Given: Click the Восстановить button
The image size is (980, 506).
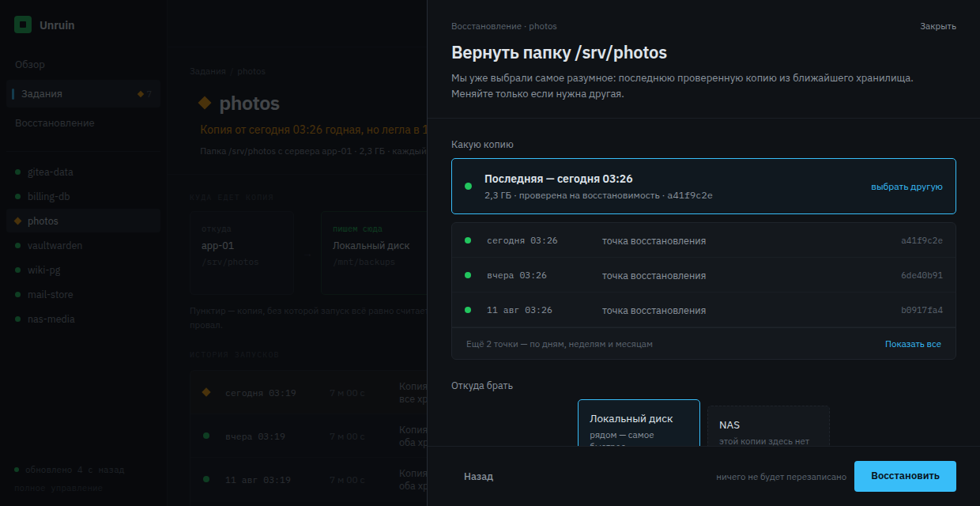Looking at the screenshot, I should coord(905,476).
